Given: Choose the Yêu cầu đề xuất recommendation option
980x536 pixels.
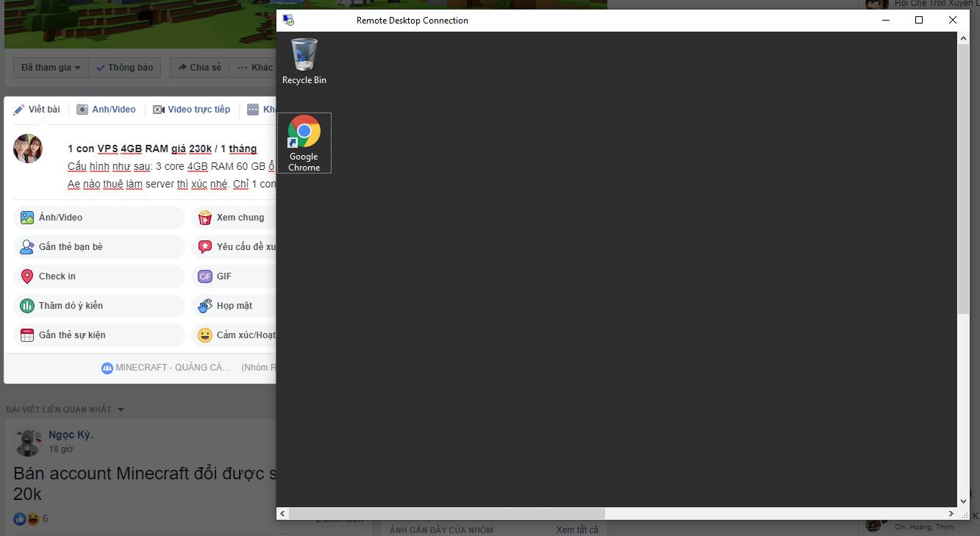Looking at the screenshot, I should tap(234, 247).
